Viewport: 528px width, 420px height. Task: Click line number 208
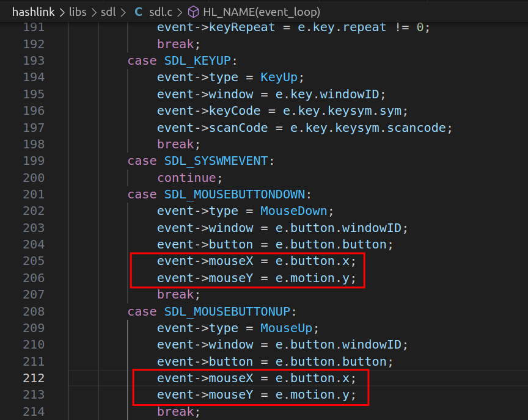(x=34, y=311)
